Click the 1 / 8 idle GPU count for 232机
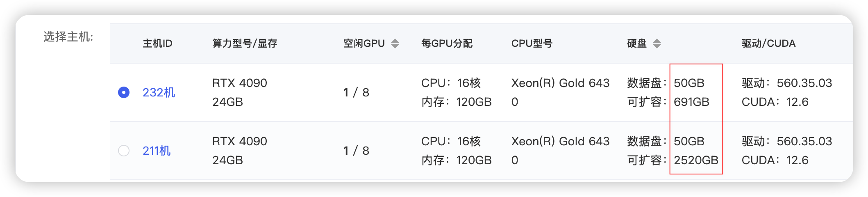This screenshot has width=868, height=197. click(356, 92)
